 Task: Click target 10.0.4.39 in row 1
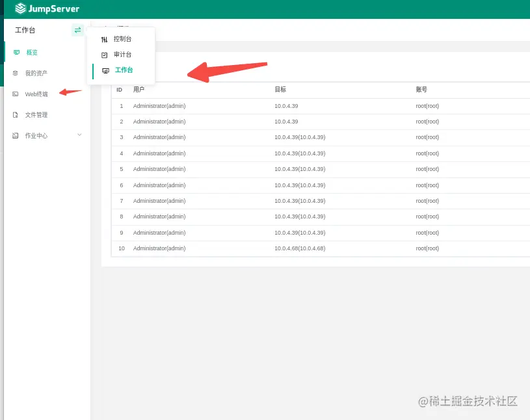click(286, 106)
